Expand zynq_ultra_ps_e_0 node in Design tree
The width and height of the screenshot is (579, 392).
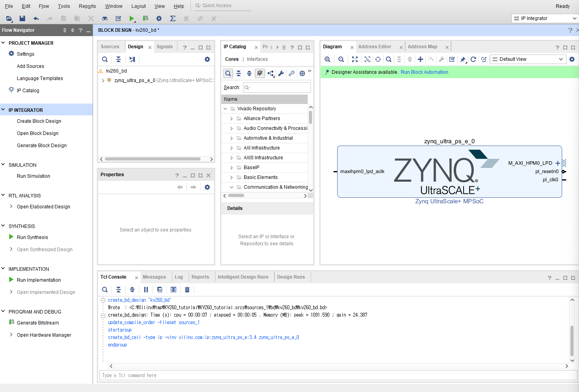(103, 80)
